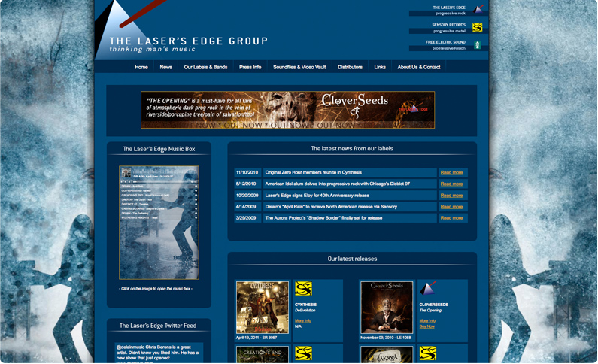Image resolution: width=598 pixels, height=364 pixels.
Task: Click headline about American Idol alum District 97
Action: (338, 184)
